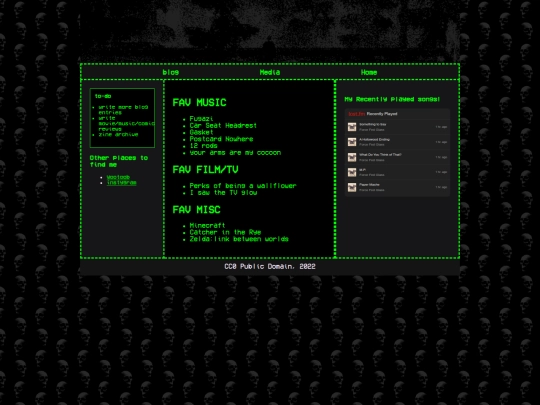This screenshot has width=540, height=405.
Task: Open album art of the first recently played track
Action: 352,127
